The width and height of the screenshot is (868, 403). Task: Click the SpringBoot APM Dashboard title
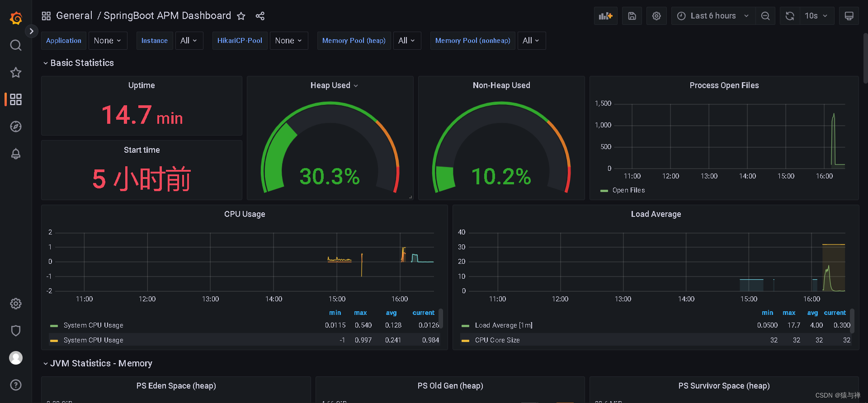[x=167, y=16]
